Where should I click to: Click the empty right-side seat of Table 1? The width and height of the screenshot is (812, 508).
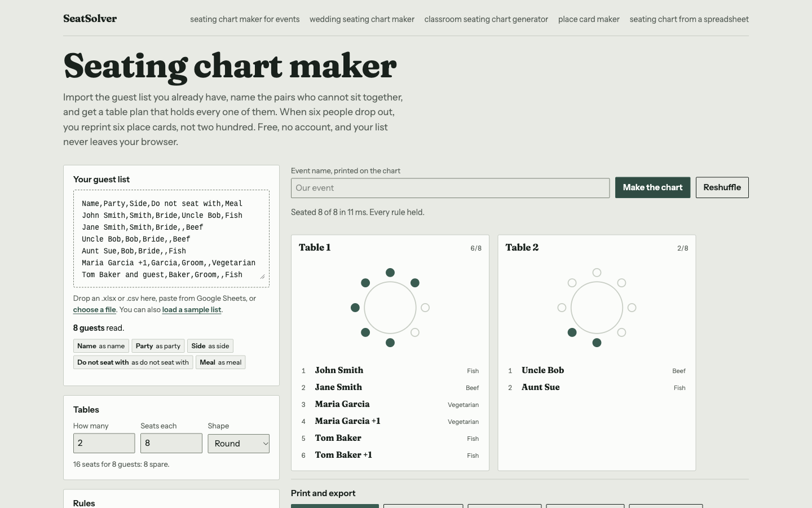pos(425,308)
